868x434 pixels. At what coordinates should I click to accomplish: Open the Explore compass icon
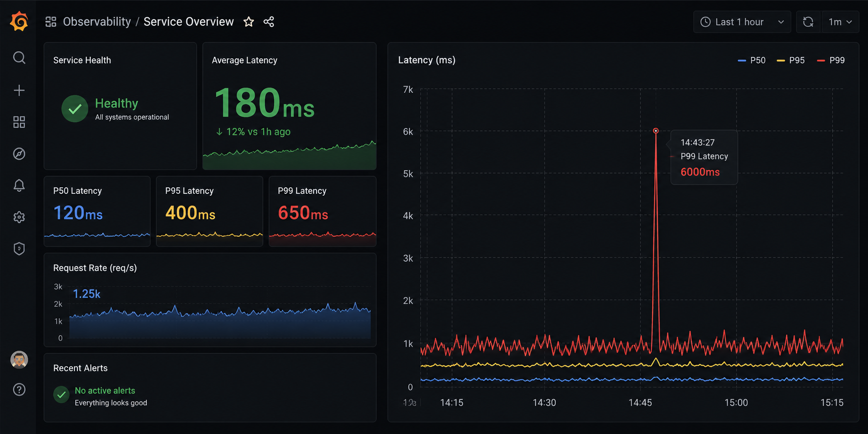[19, 154]
